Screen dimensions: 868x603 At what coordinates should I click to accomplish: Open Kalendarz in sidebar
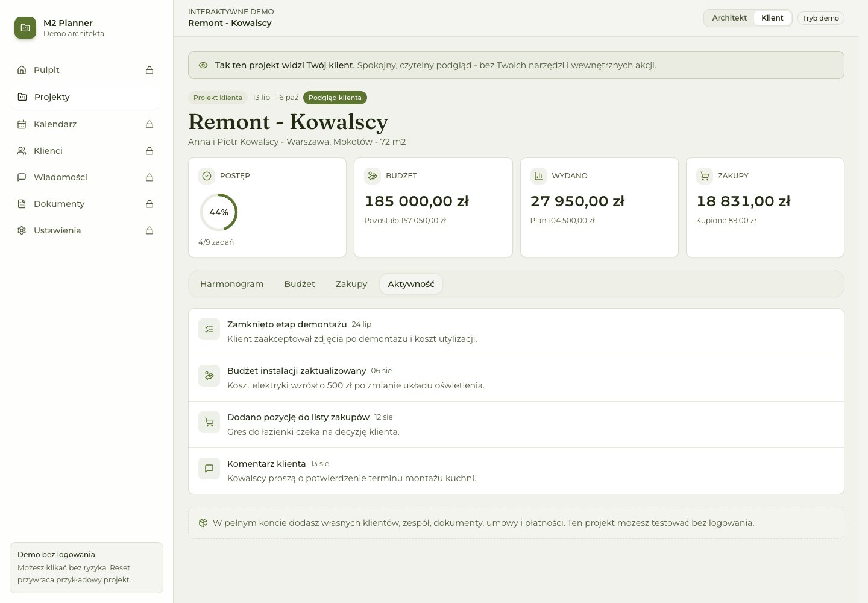coord(85,124)
